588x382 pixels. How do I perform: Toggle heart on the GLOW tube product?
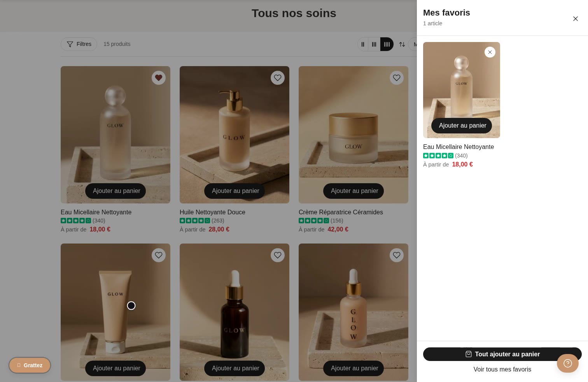tap(159, 255)
